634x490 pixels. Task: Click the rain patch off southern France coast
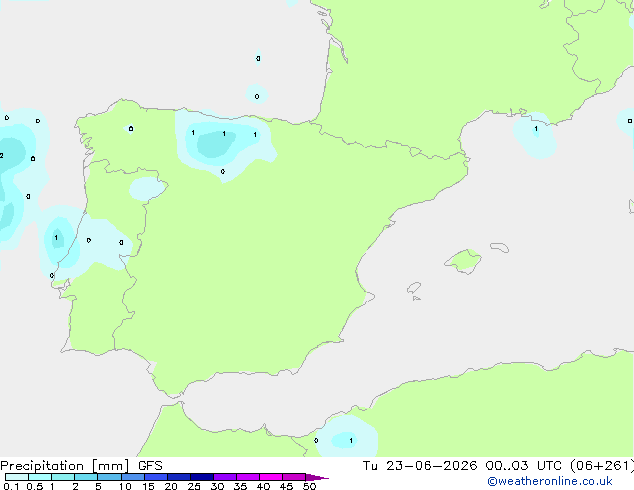(535, 136)
